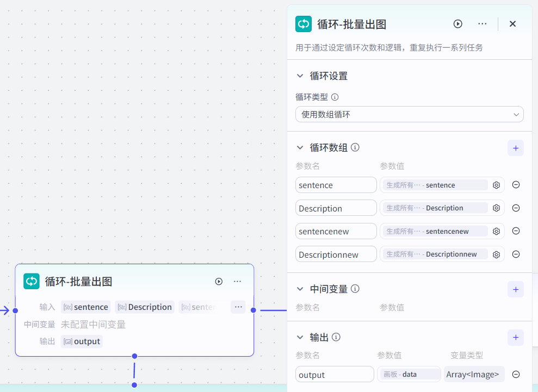Image resolution: width=538 pixels, height=392 pixels.
Task: Collapse the 输出 section
Action: [x=300, y=337]
